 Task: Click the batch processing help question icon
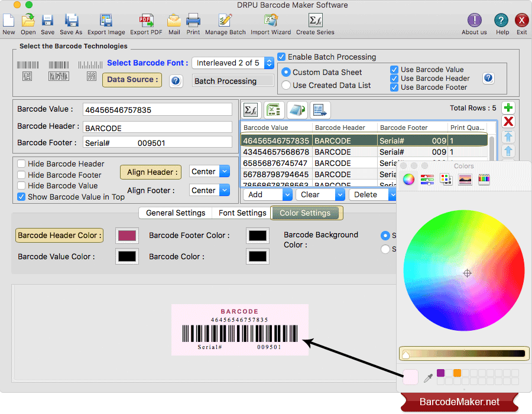(x=488, y=78)
